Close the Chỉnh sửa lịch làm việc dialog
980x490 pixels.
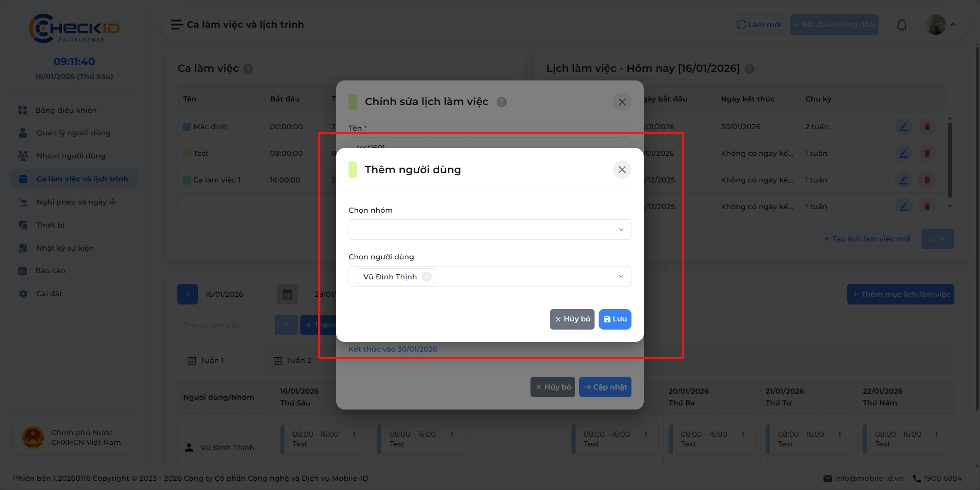coord(622,102)
